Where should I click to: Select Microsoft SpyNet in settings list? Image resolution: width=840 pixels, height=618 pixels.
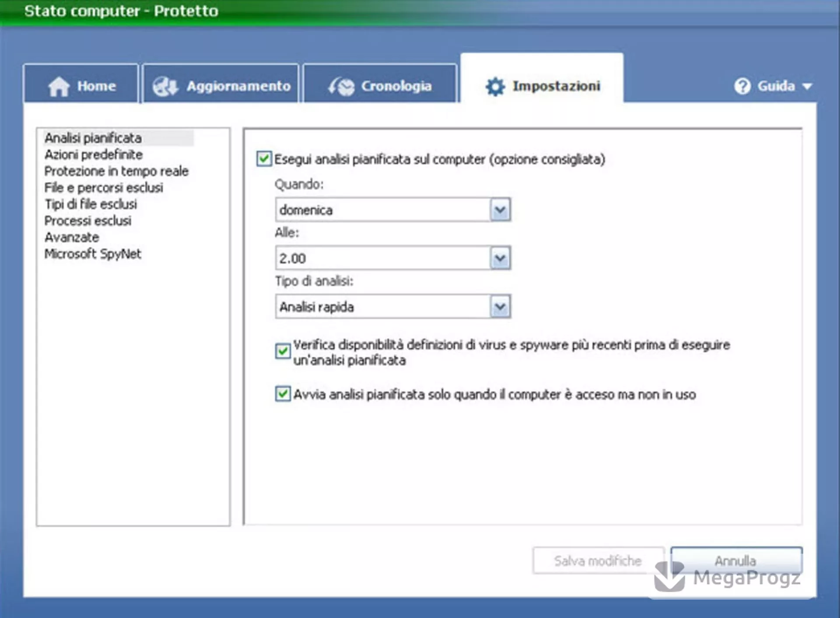click(93, 254)
